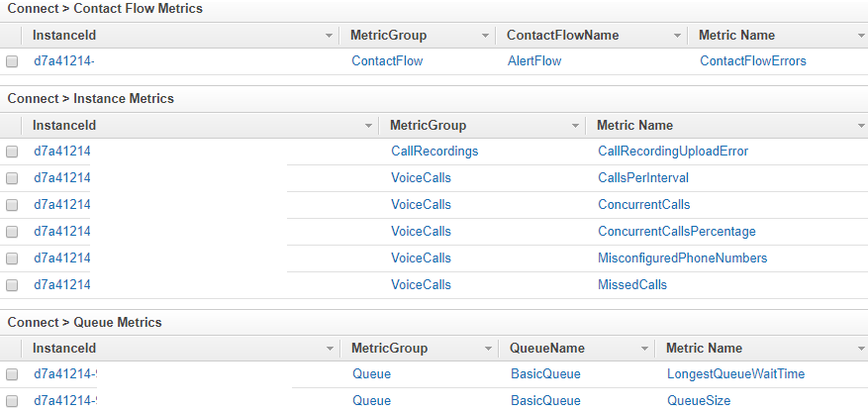Open InstanceId column dropdown in Queue Metrics
Screen dimensions: 868x412
point(330,349)
